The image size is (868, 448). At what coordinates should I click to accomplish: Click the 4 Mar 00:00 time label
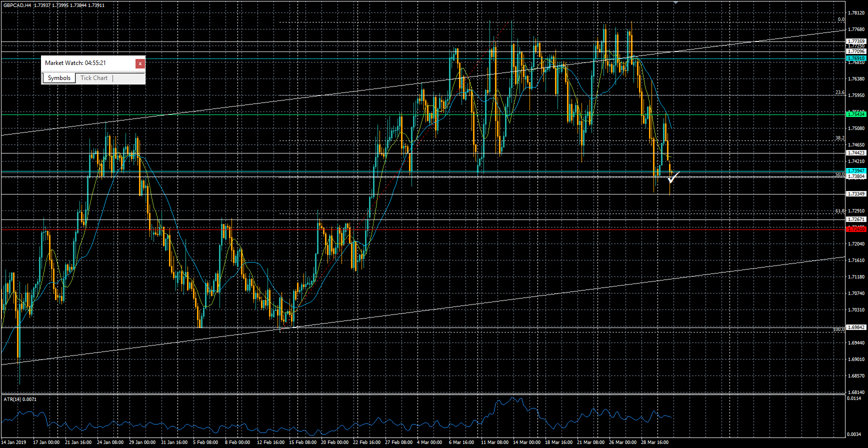(x=429, y=442)
